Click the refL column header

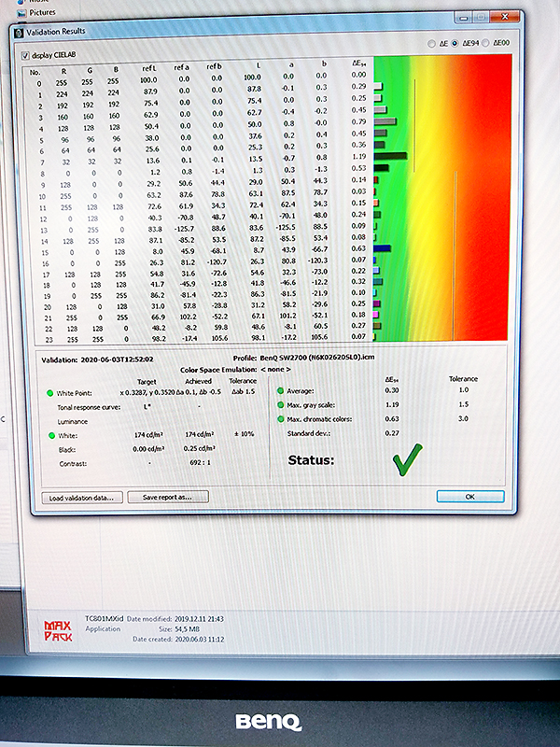point(149,68)
